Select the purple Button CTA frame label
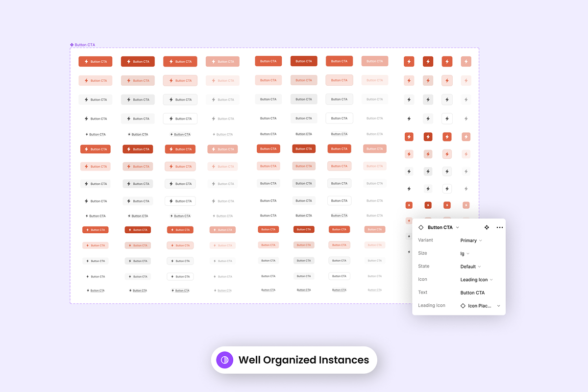Viewport: 588px width, 392px height. pos(82,45)
